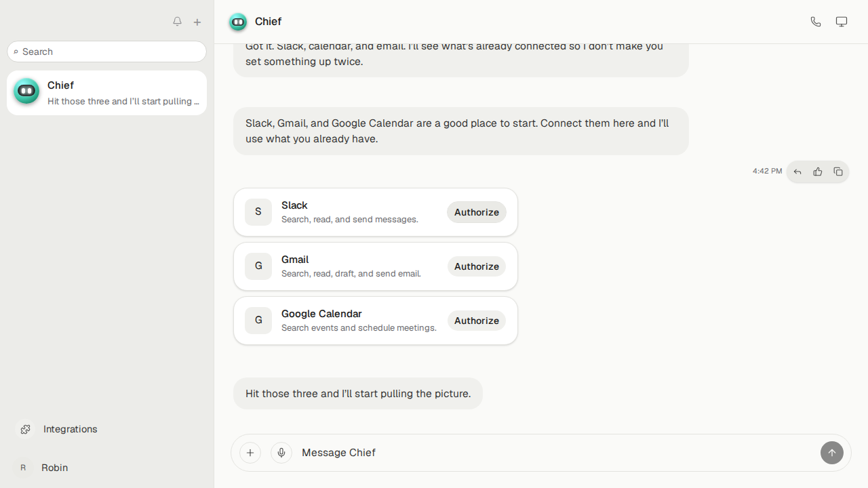The width and height of the screenshot is (868, 488).
Task: Open the screen share monitor icon
Action: coord(842,22)
